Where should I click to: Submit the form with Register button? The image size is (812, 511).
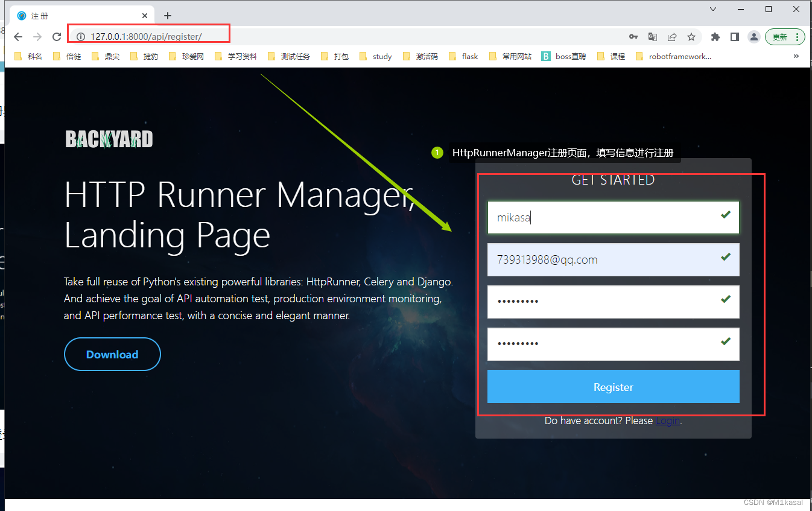[x=613, y=387]
